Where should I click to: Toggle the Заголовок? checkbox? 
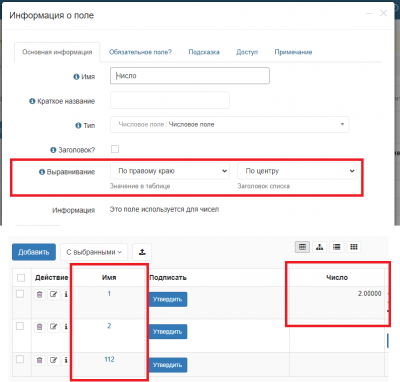[115, 149]
